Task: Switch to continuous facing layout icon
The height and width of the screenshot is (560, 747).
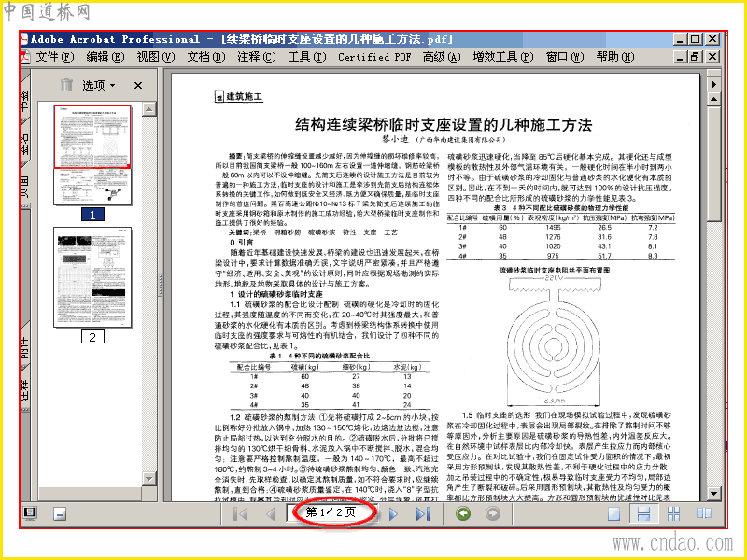Action: coord(673,513)
